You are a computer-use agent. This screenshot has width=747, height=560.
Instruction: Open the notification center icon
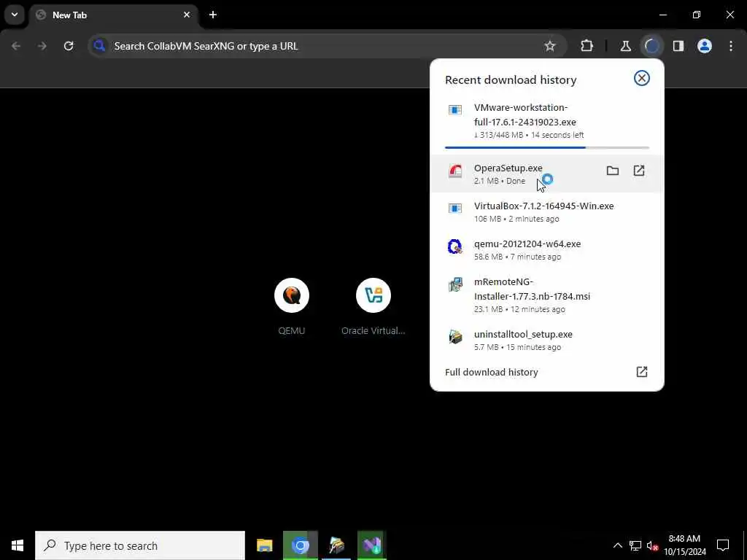point(723,545)
